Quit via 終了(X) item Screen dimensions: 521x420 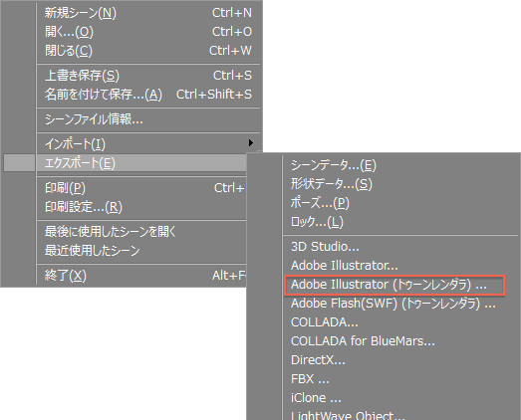pos(141,276)
